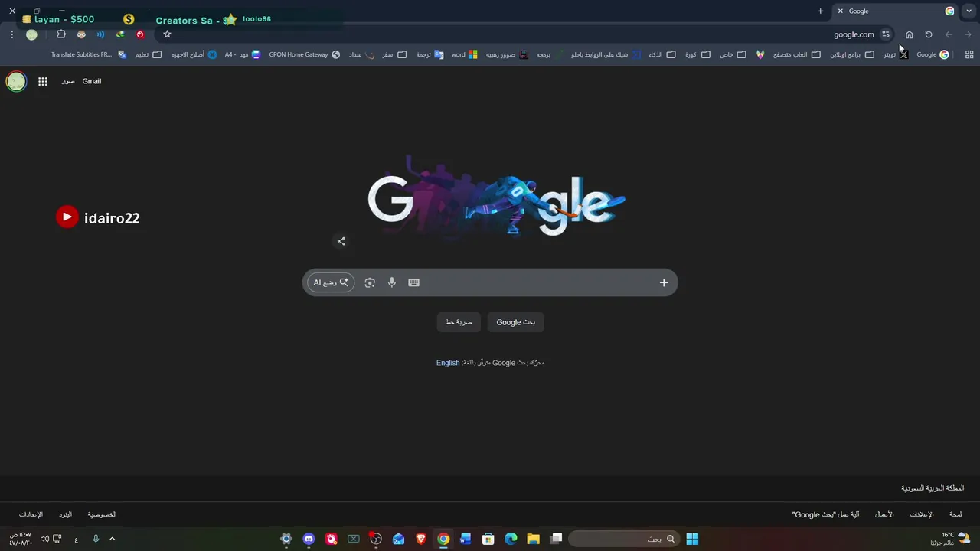Open the on-screen keyboard input tool
The width and height of the screenshot is (980, 551).
coord(414,282)
